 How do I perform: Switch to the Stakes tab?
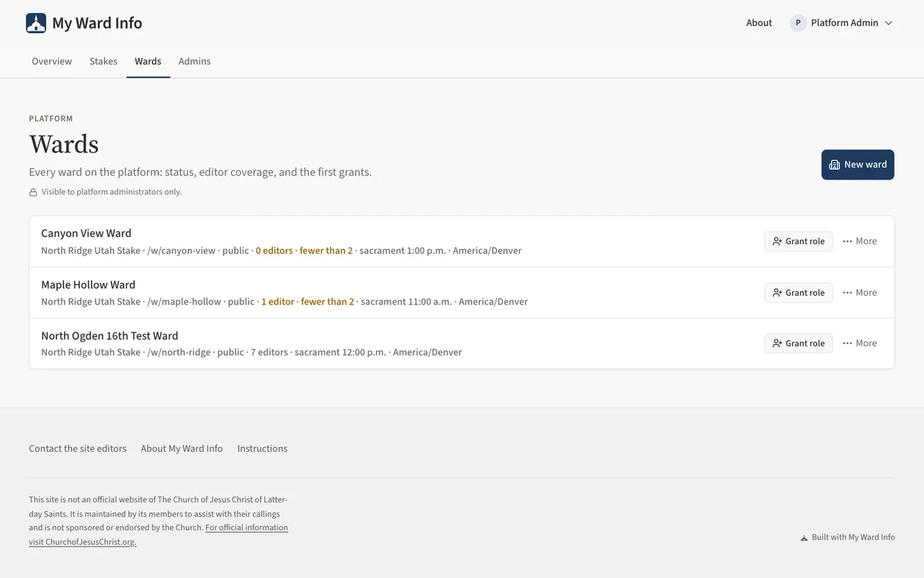point(103,61)
